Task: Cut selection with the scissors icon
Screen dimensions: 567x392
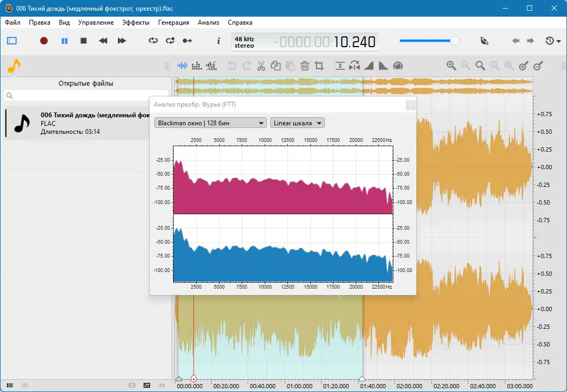Action: tap(261, 66)
